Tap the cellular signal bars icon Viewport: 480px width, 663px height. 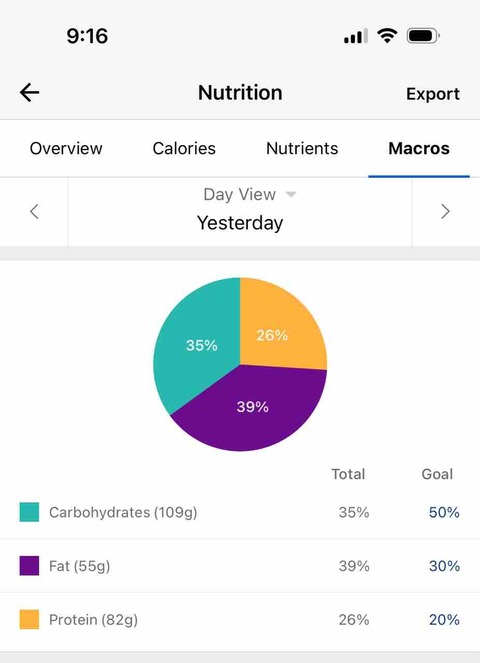point(355,36)
